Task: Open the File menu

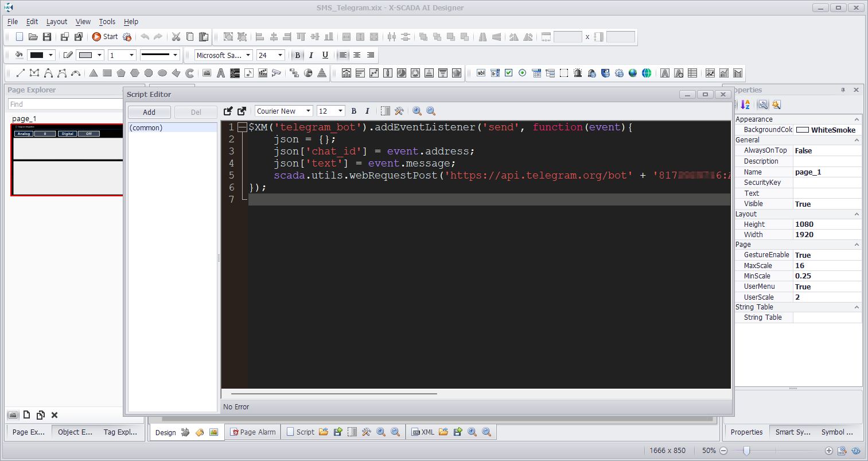Action: [x=13, y=21]
